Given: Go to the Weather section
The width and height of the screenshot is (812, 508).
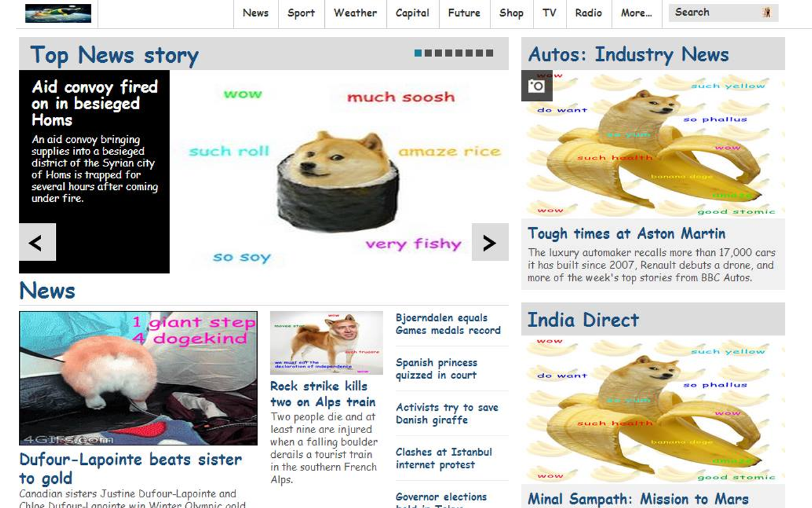Looking at the screenshot, I should [x=356, y=13].
